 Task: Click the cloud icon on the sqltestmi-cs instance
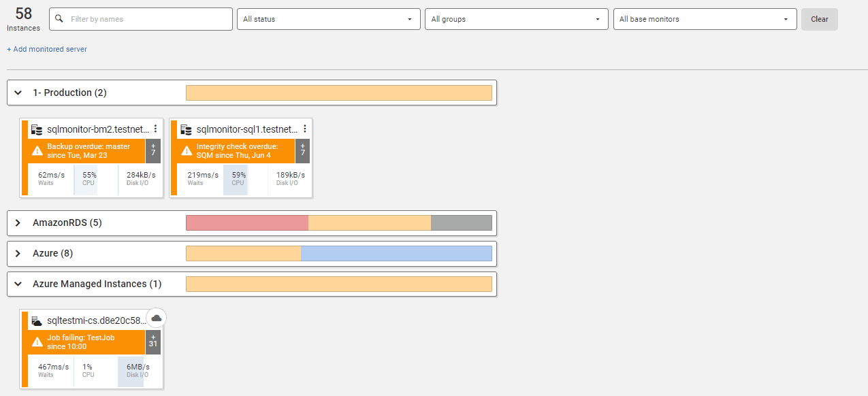pyautogui.click(x=156, y=318)
